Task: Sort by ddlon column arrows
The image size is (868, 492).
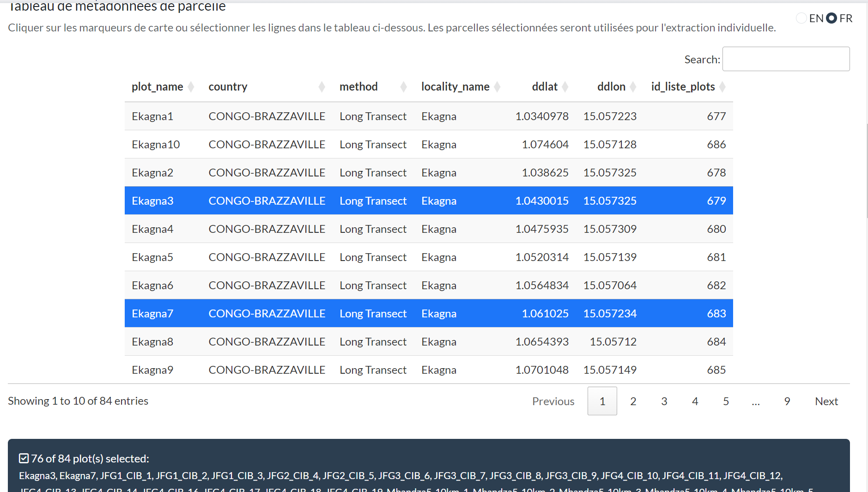Action: [633, 87]
